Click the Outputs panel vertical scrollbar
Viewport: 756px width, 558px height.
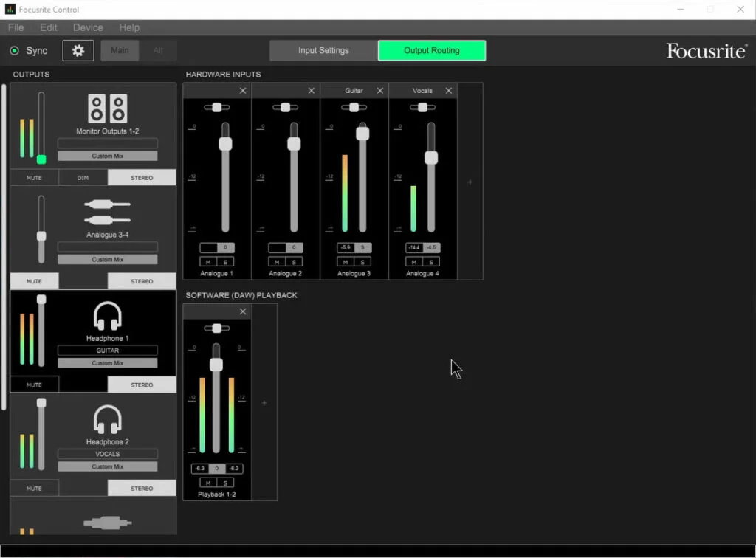point(4,247)
